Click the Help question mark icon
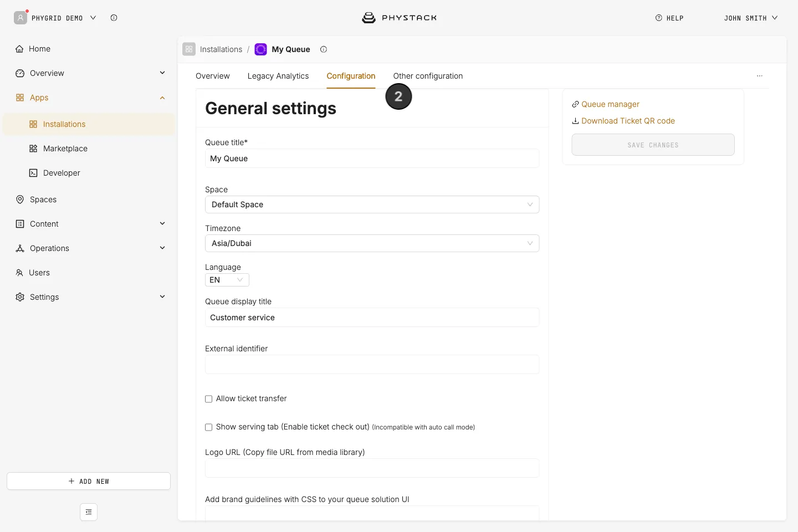 [659, 18]
